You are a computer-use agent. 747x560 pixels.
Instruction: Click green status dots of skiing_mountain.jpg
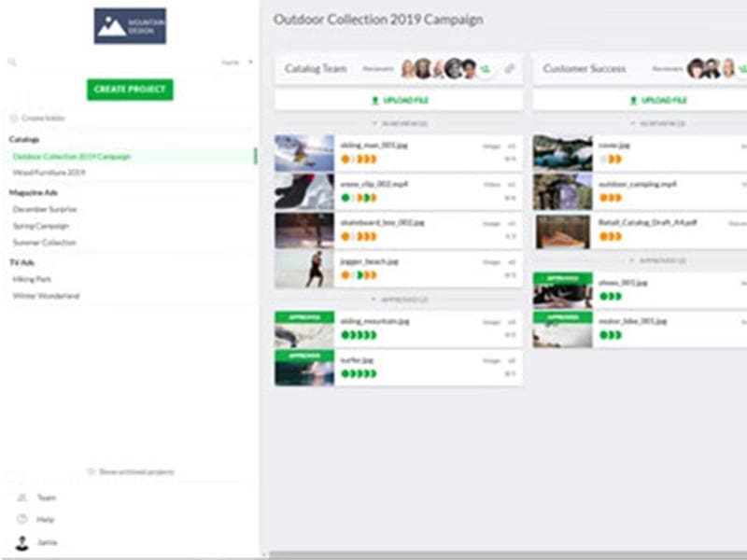[x=359, y=335]
